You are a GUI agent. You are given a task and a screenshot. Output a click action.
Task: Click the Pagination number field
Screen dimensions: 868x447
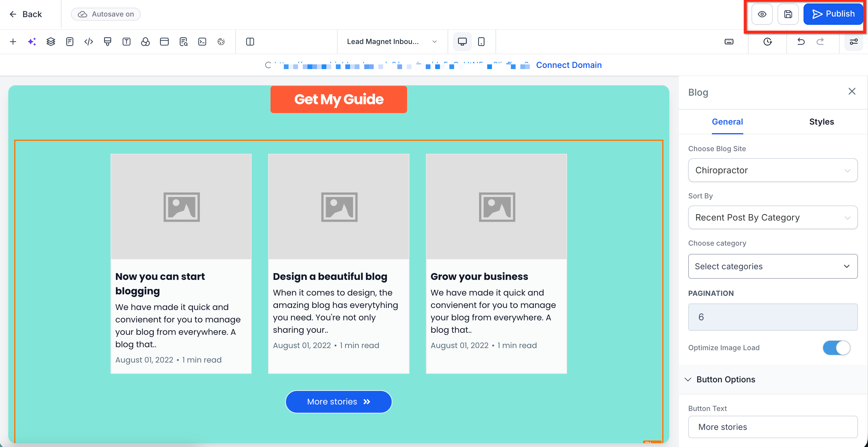click(x=773, y=317)
